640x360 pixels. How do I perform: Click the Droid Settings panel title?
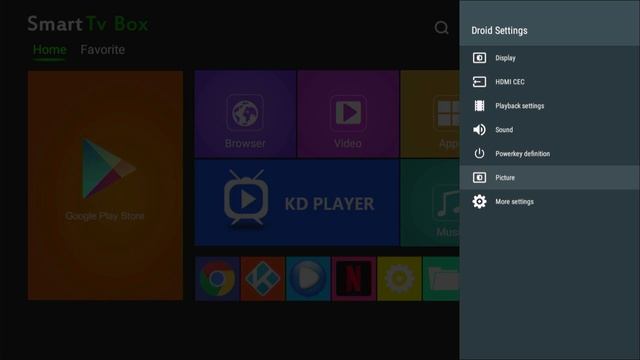499,31
